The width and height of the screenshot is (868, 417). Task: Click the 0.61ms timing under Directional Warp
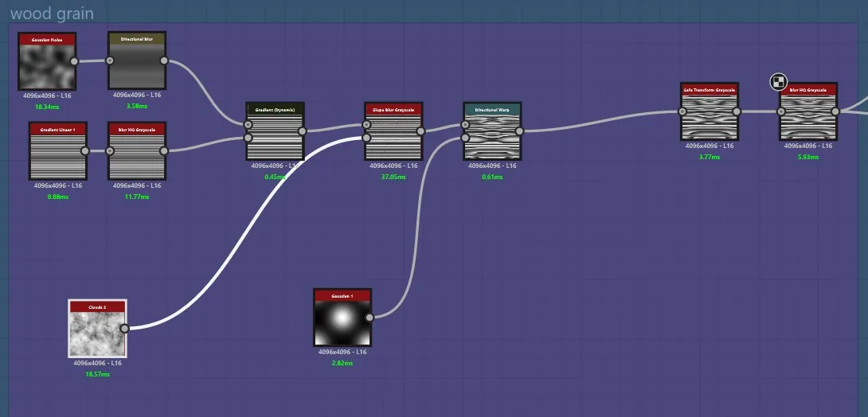click(492, 177)
